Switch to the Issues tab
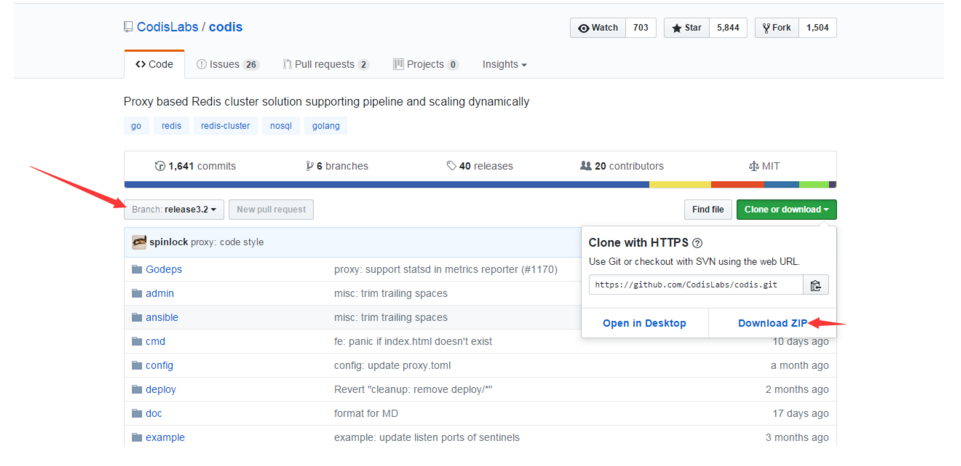 tap(227, 64)
